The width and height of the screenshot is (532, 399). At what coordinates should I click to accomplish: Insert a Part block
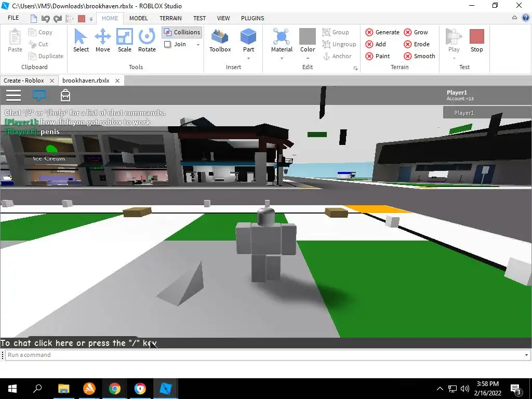point(248,41)
